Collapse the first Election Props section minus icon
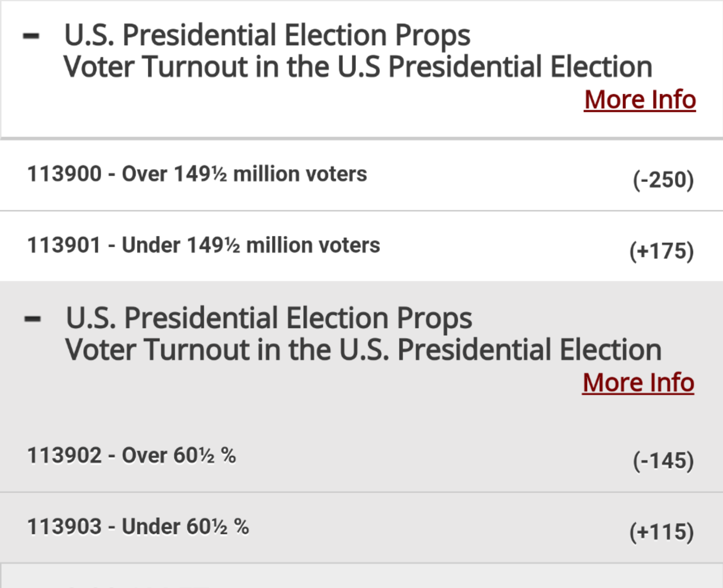Viewport: 723px width, 588px height. [31, 36]
